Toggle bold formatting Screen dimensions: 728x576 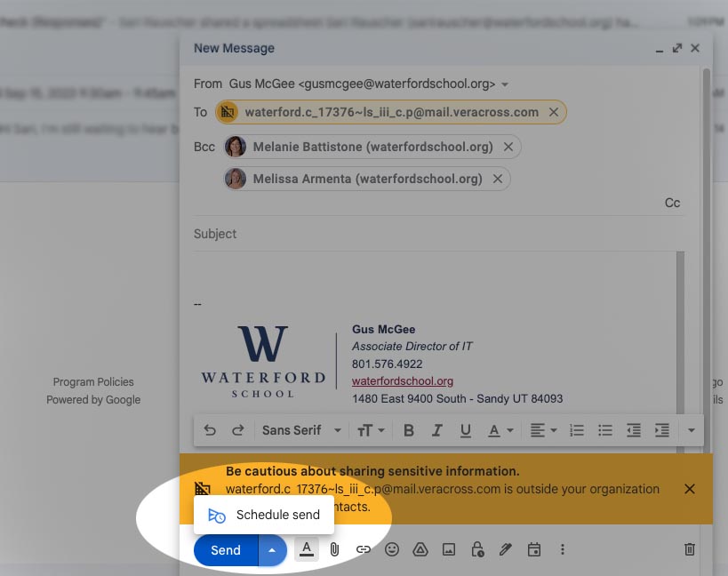[409, 430]
